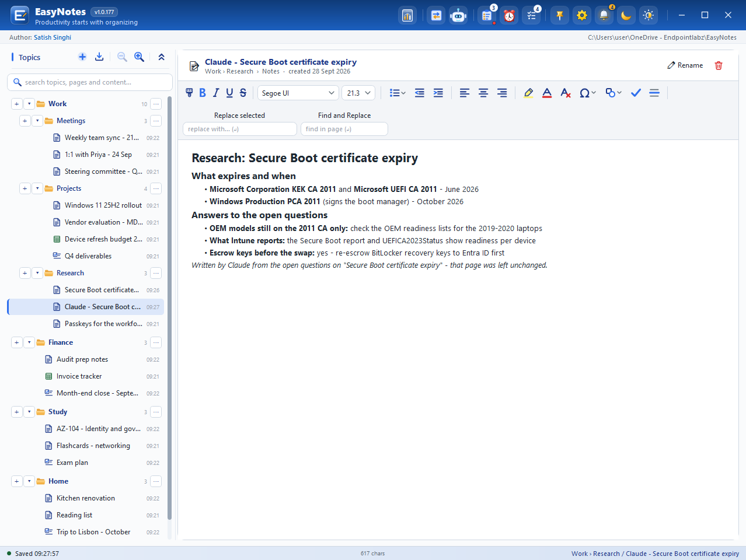Screen dimensions: 746x560
Task: Open the settings gear icon
Action: coord(582,16)
